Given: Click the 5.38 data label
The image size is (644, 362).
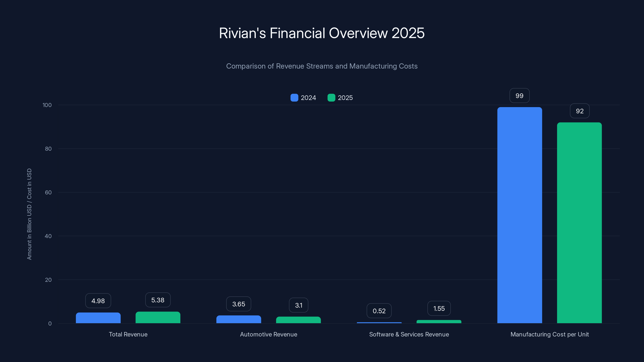Looking at the screenshot, I should coord(158,300).
